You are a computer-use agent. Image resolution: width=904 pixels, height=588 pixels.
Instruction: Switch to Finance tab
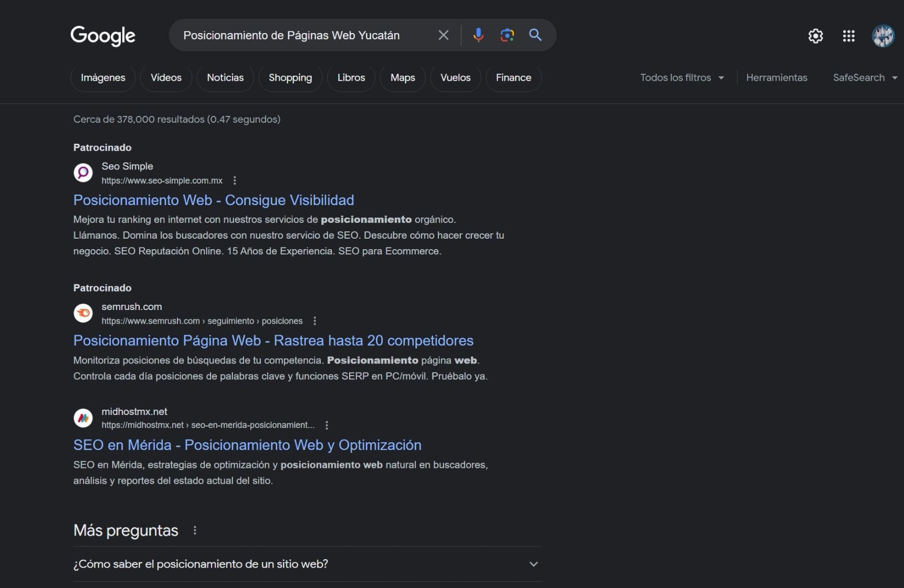click(x=513, y=78)
